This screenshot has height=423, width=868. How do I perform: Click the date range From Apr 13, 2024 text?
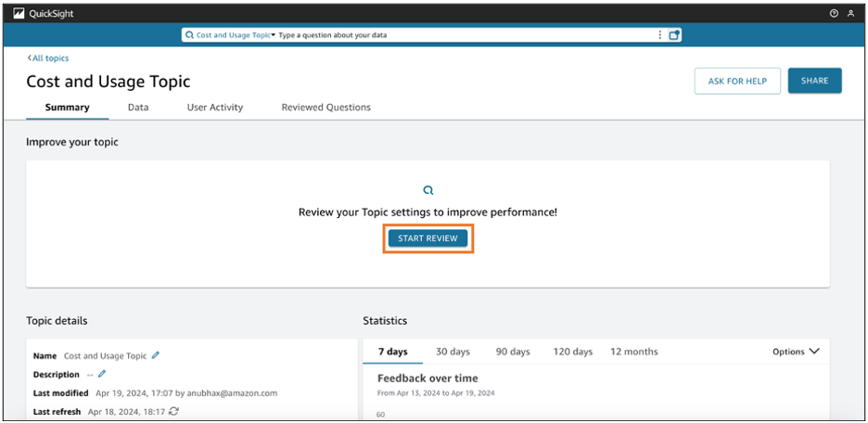(x=436, y=393)
